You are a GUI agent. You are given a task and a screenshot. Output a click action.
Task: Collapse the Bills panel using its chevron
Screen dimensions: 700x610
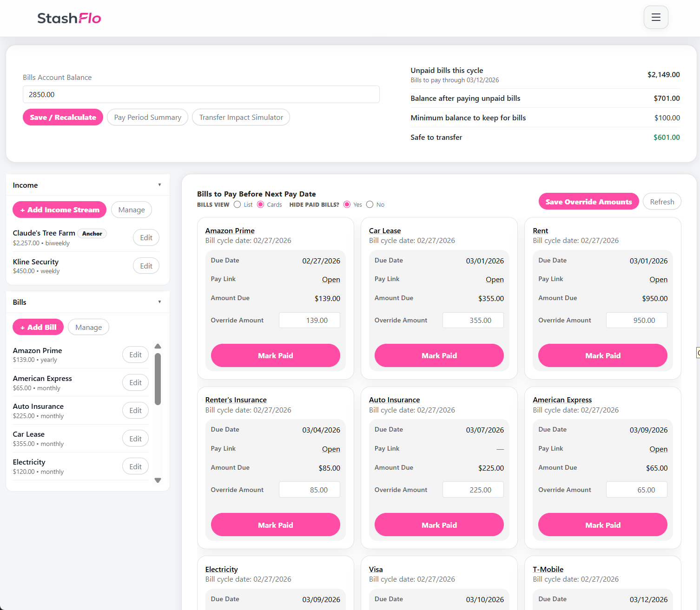160,302
